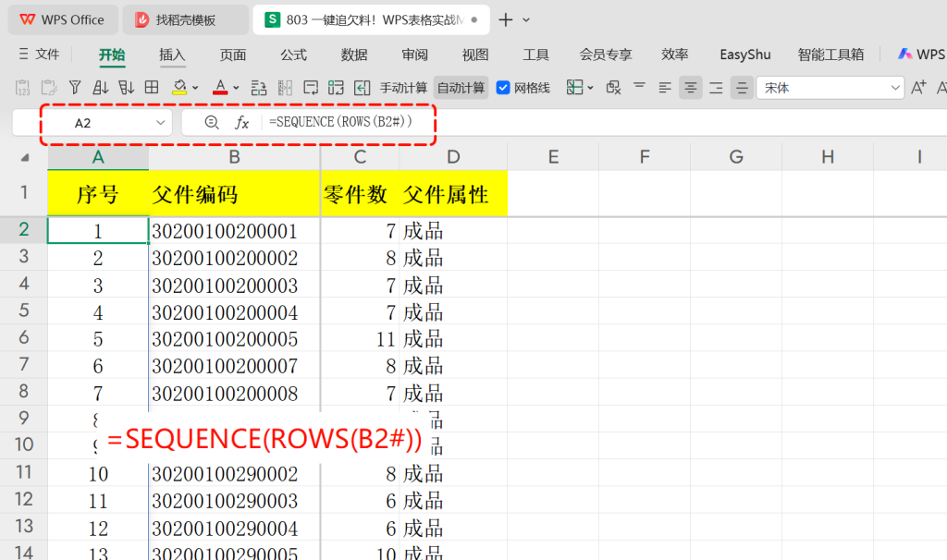The image size is (947, 560).
Task: Open the 会员专享 ribbon tab
Action: (x=605, y=55)
